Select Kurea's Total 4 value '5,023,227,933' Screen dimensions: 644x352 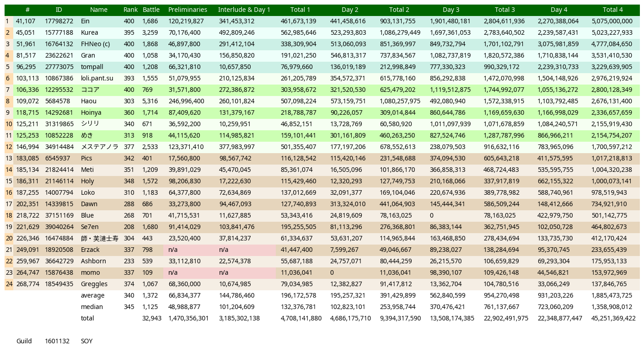pos(612,32)
